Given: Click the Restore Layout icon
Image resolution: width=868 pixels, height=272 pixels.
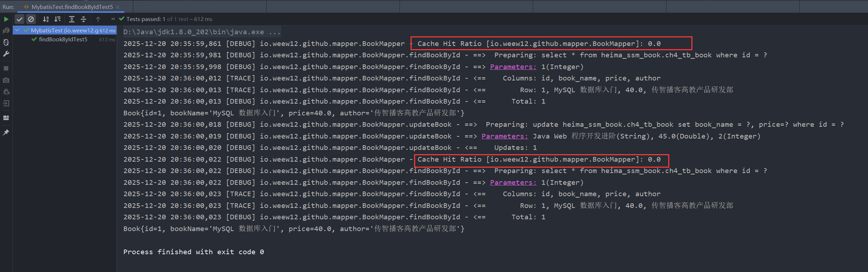Looking at the screenshot, I should 6,118.
